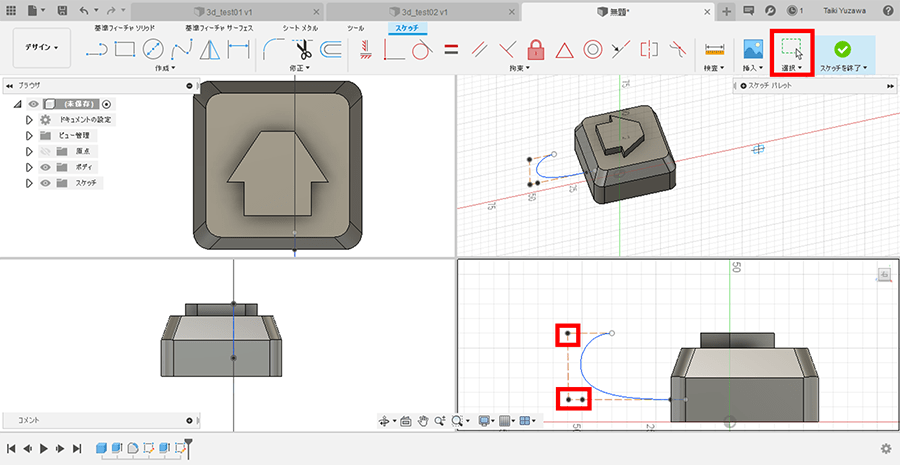Toggle visibility of スケッチ folder
Viewport: 900px width, 465px height.
pyautogui.click(x=44, y=183)
